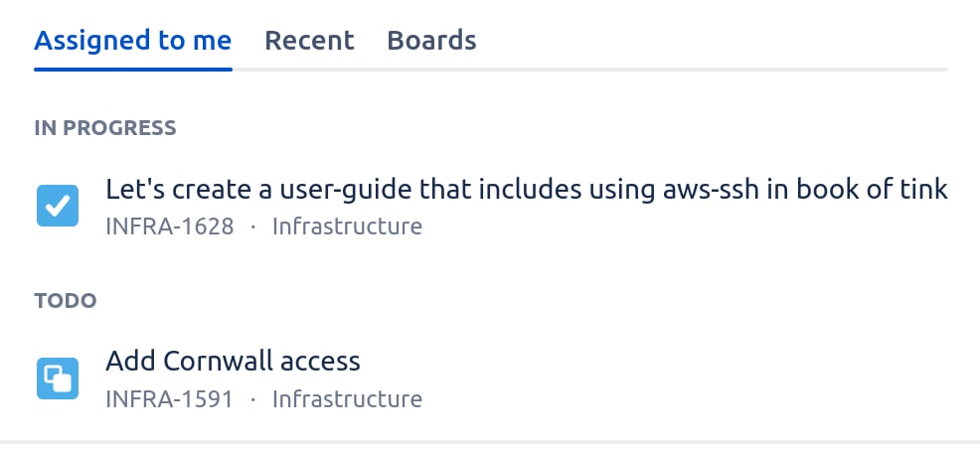This screenshot has width=980, height=453.
Task: Switch to the Recent tab
Action: pos(309,41)
